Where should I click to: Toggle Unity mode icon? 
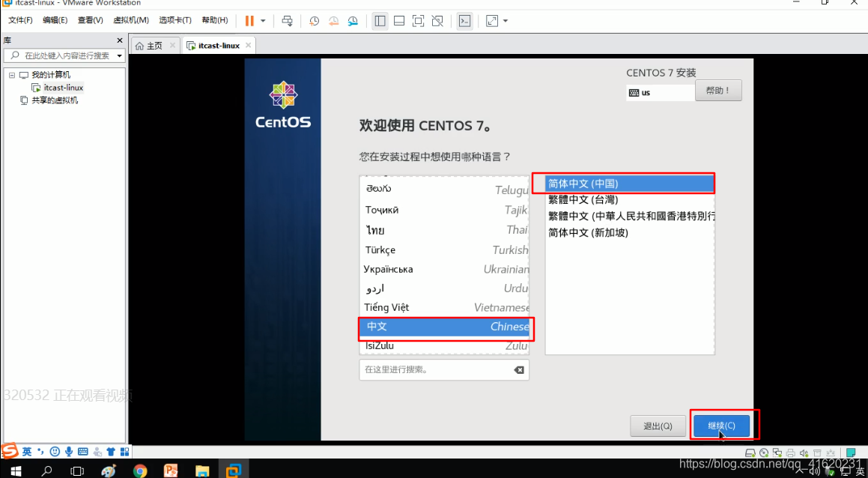tap(437, 21)
